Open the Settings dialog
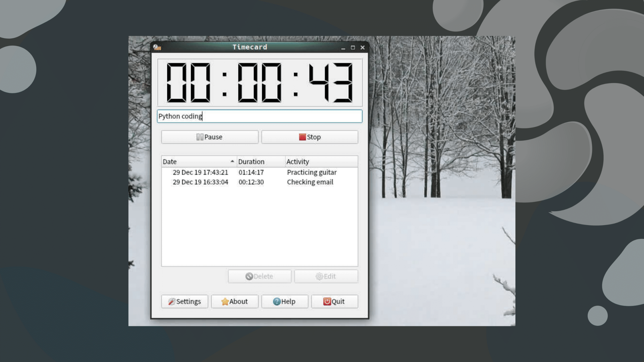The height and width of the screenshot is (362, 644). point(185,301)
